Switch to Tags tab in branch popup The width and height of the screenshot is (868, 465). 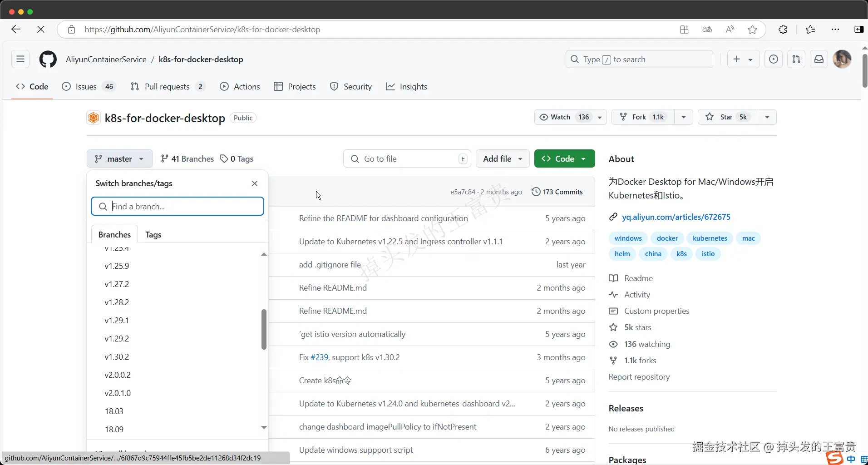(153, 235)
